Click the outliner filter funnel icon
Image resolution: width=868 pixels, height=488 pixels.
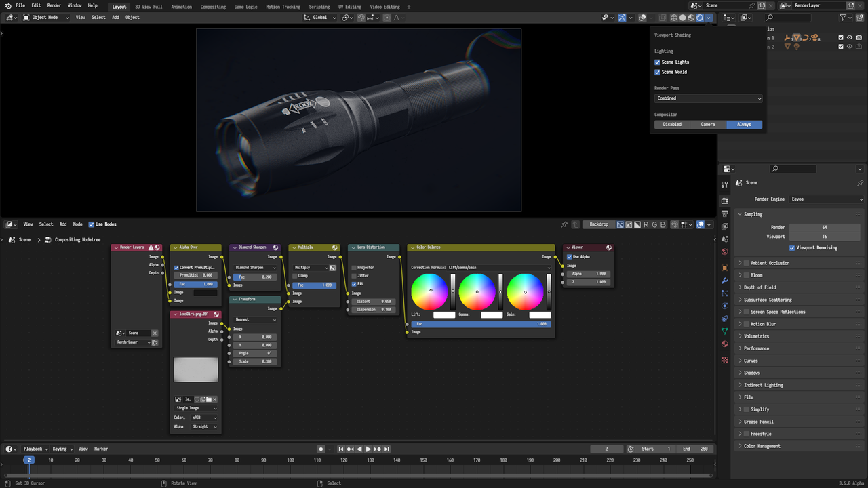pos(843,18)
